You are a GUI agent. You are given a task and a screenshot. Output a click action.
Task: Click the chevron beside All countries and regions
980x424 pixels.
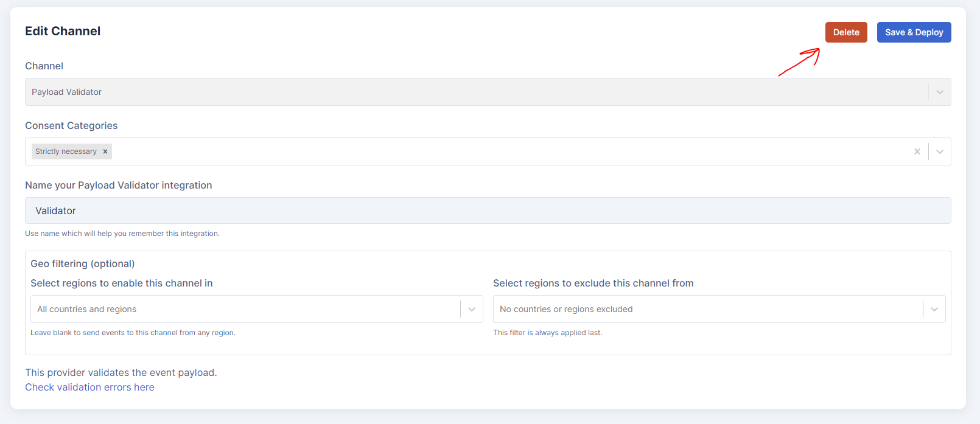coord(471,309)
